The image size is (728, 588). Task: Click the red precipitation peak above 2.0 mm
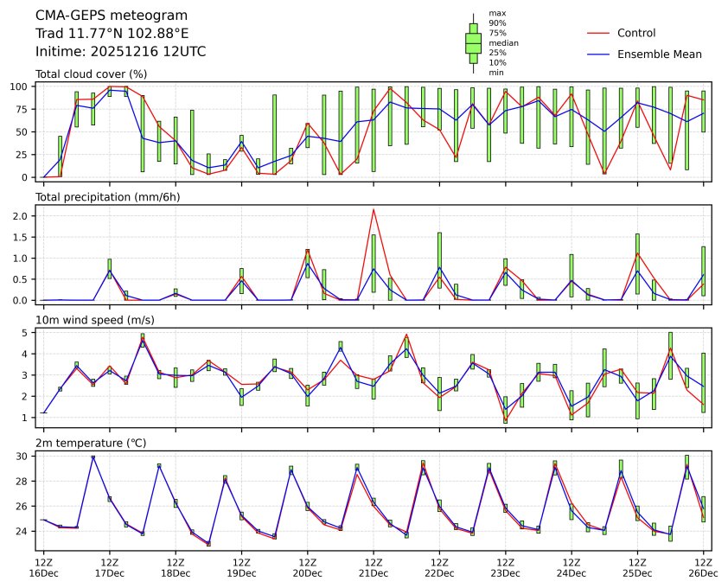pyautogui.click(x=373, y=209)
